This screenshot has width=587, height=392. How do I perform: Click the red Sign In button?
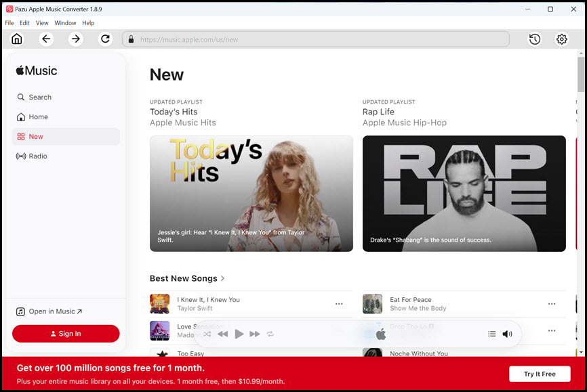coord(66,334)
